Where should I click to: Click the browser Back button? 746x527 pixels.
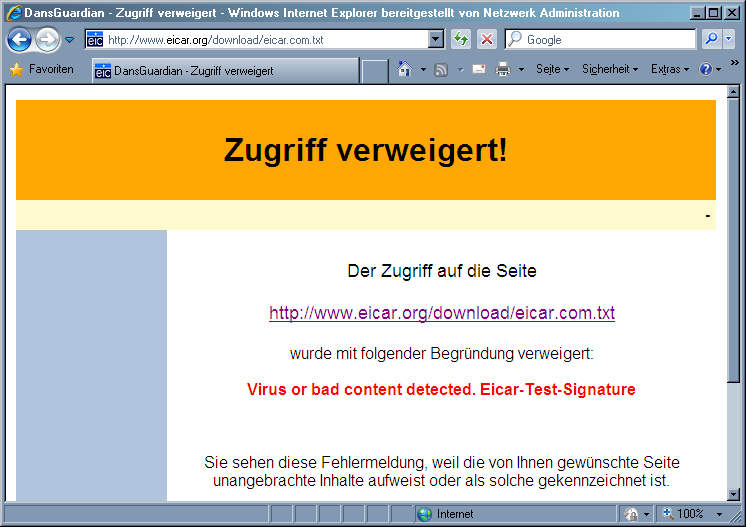19,40
